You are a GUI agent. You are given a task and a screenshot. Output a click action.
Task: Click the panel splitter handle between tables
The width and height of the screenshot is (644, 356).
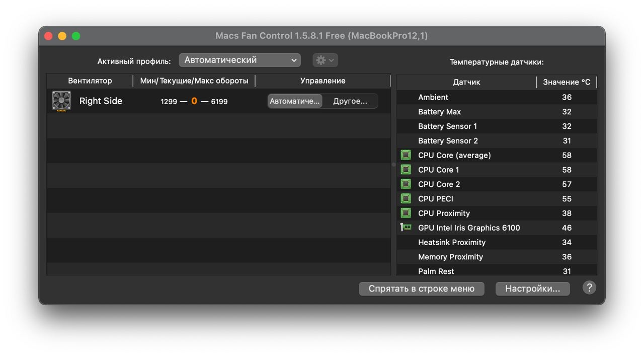click(x=393, y=165)
